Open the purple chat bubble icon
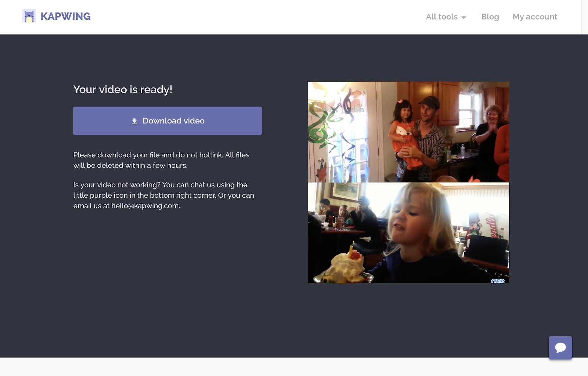This screenshot has width=588, height=376. coord(560,348)
